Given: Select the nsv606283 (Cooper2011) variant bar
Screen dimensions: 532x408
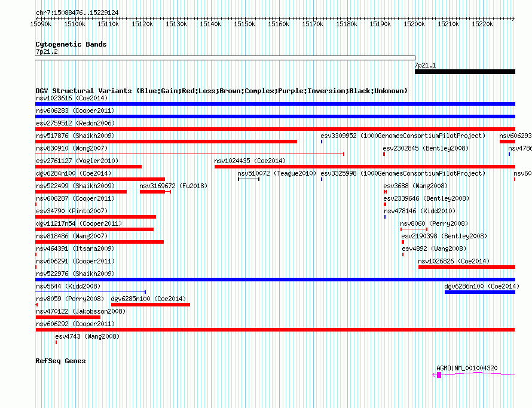Looking at the screenshot, I should click(x=275, y=116).
